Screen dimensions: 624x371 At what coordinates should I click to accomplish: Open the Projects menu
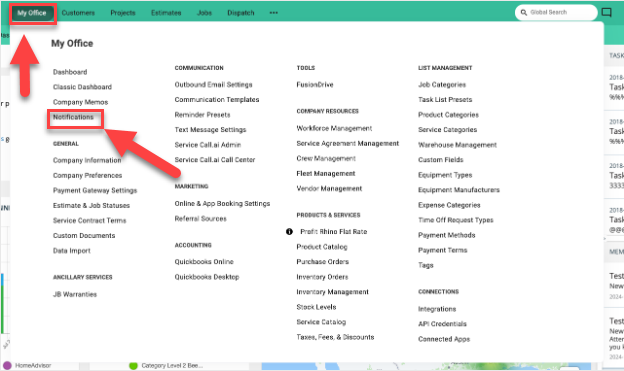[123, 13]
